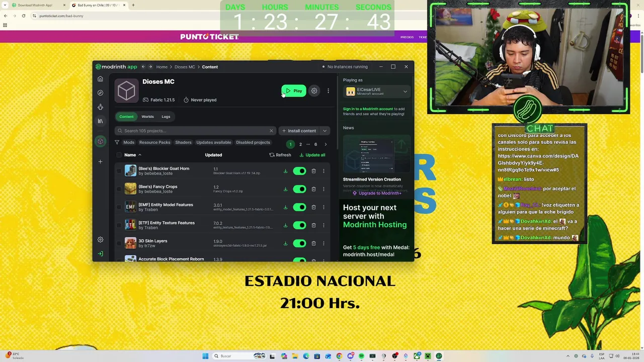Open the Windows Start menu

pos(205,356)
